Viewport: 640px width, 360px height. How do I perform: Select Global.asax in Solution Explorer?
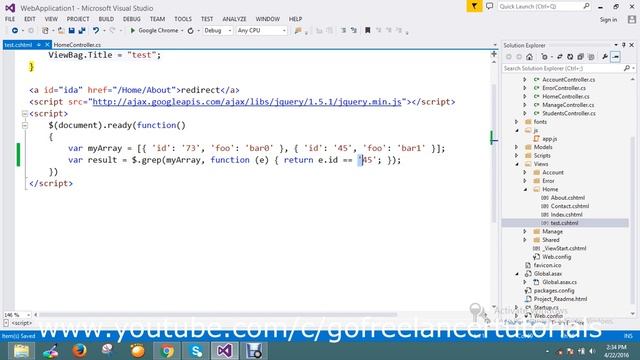click(548, 274)
